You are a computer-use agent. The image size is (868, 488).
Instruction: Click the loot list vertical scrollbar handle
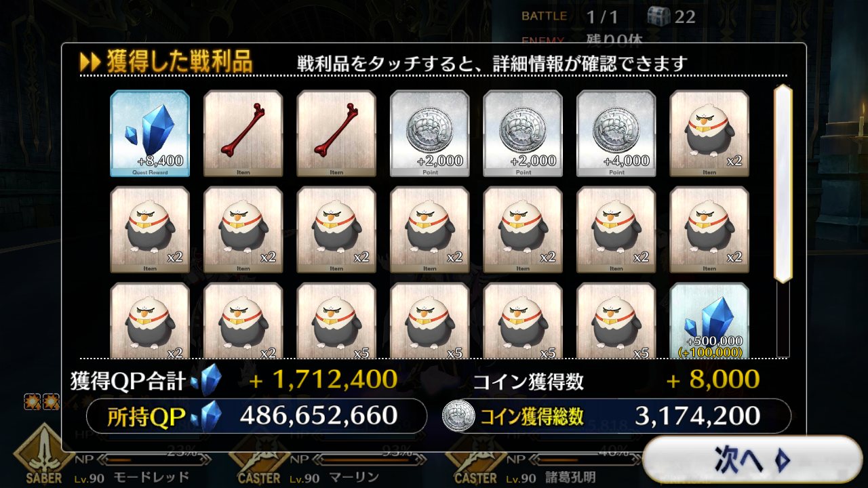783,183
